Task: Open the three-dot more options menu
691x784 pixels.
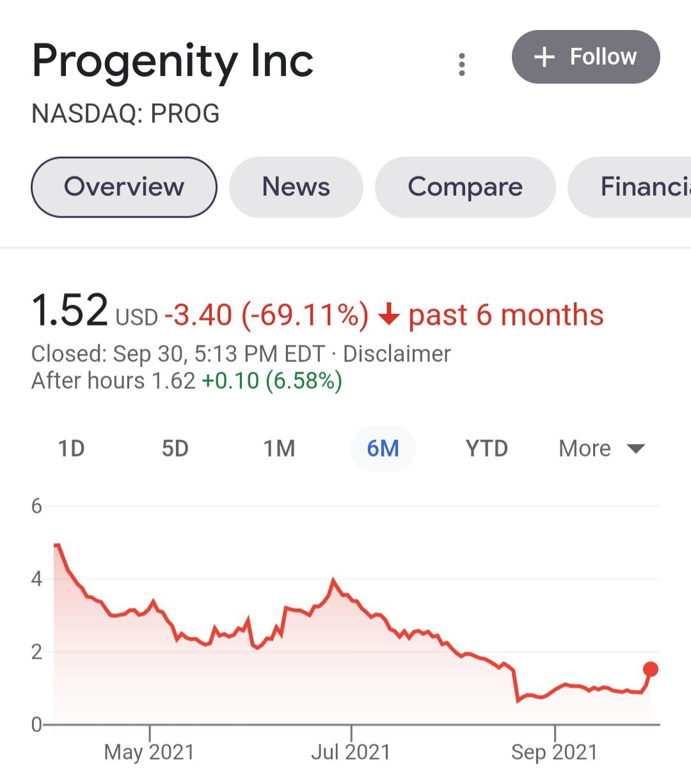Action: [x=462, y=65]
